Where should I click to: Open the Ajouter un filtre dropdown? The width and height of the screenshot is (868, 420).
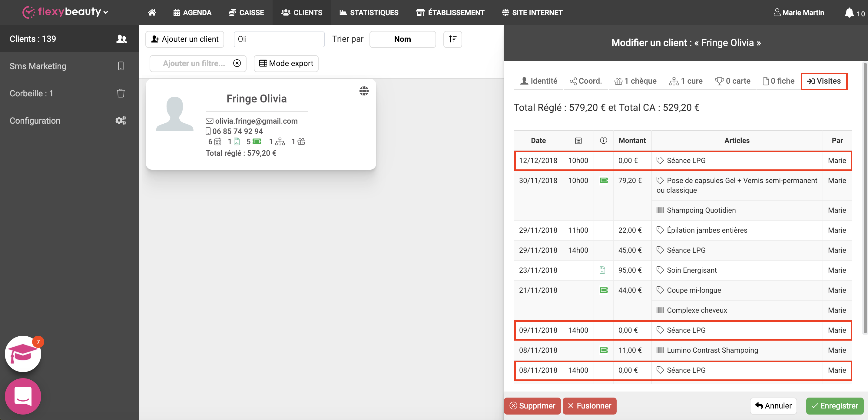[198, 63]
